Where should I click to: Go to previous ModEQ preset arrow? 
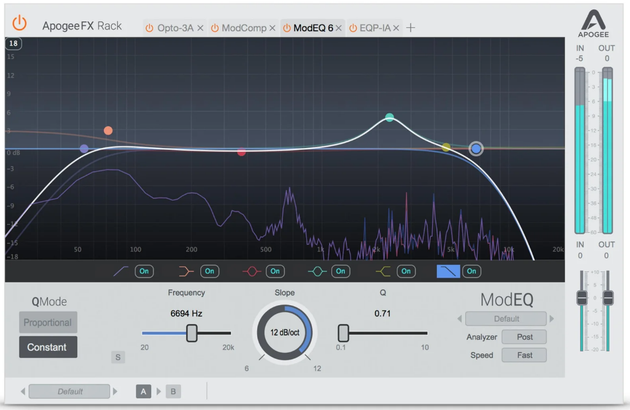click(460, 319)
